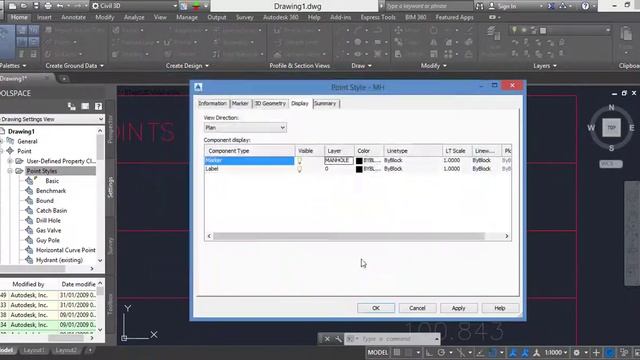
Task: Click the N compass letter on ViewCube
Action: coord(611,107)
